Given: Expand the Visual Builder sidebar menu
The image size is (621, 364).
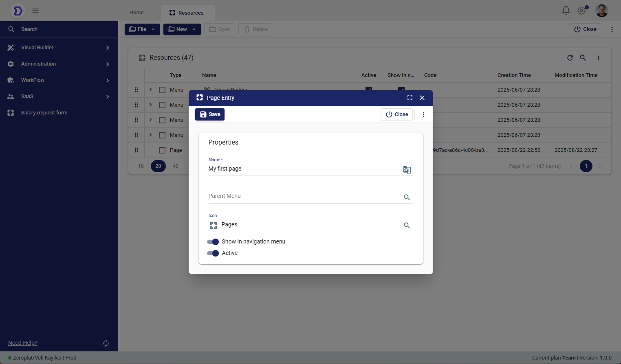Looking at the screenshot, I should (59, 48).
